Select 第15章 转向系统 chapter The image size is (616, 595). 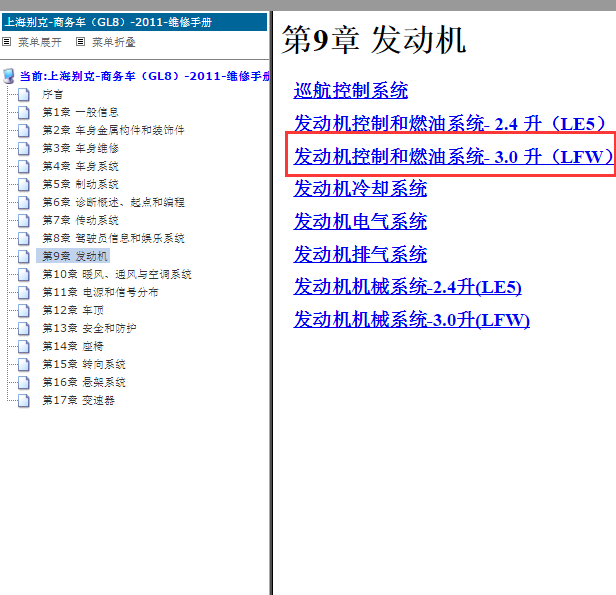point(84,364)
